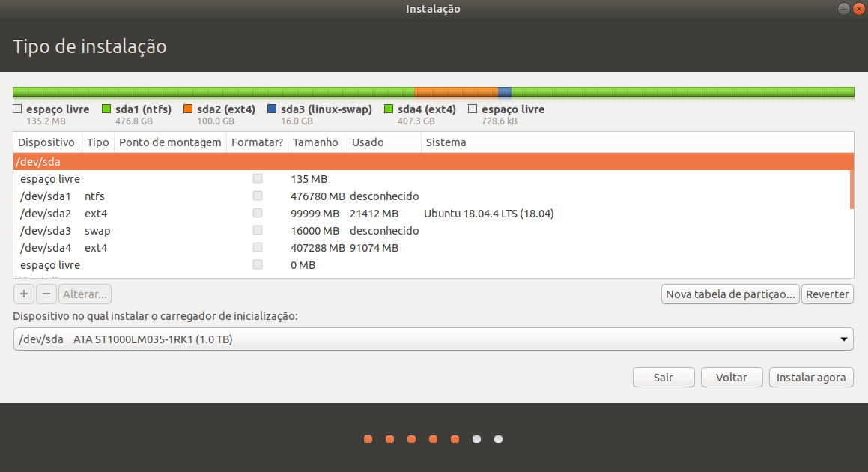
Task: Click the blue sda3 linux-swap legend square
Action: 272,109
